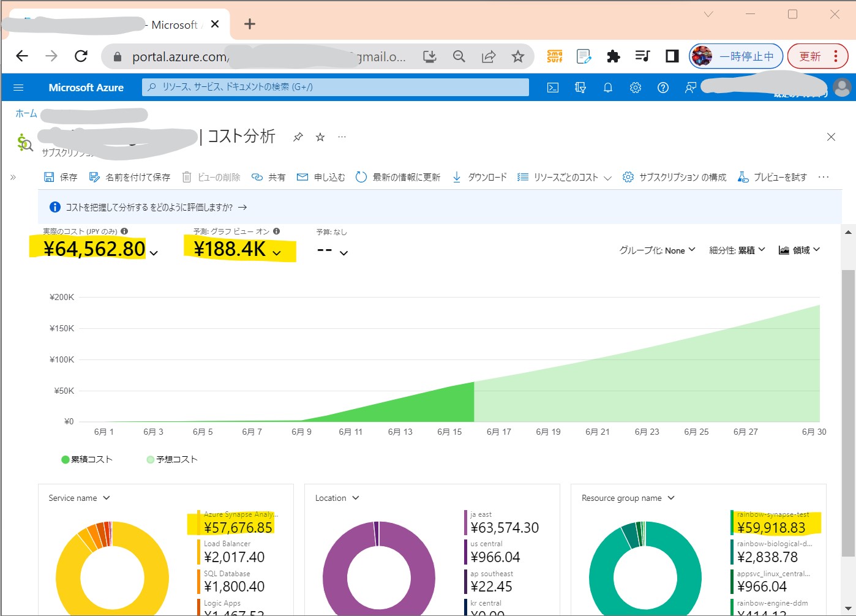Viewport: 856px width, 616px height.
Task: Click the browser back arrow
Action: pyautogui.click(x=22, y=56)
